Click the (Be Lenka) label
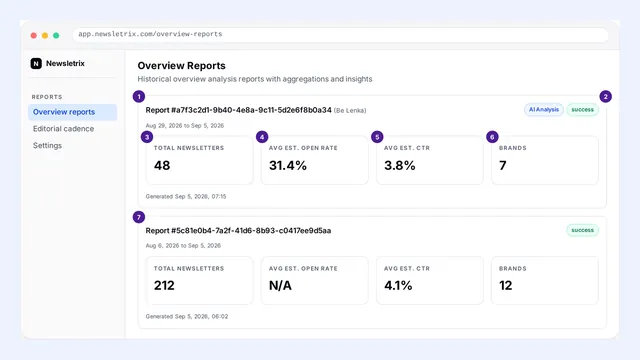 (350, 111)
